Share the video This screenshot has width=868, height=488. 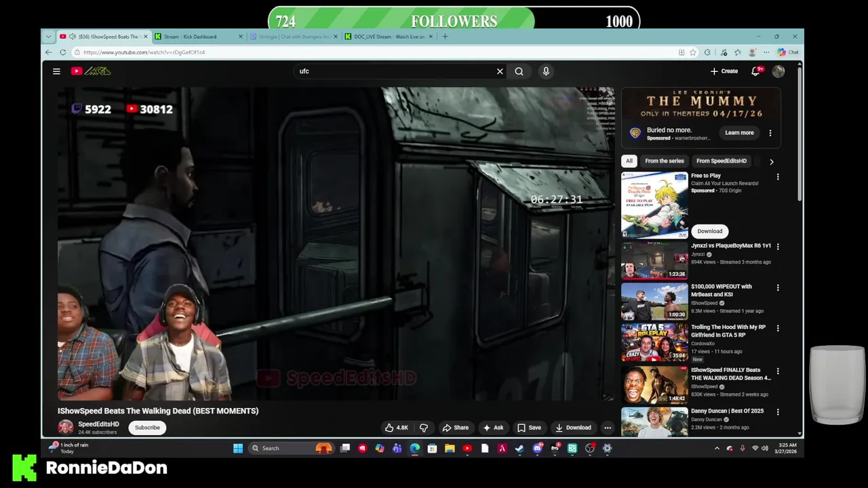(x=456, y=428)
